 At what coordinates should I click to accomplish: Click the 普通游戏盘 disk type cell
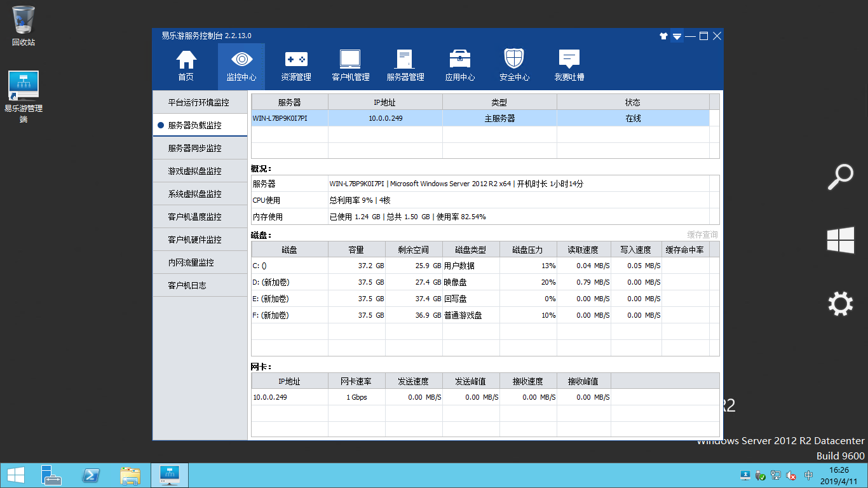(x=471, y=315)
